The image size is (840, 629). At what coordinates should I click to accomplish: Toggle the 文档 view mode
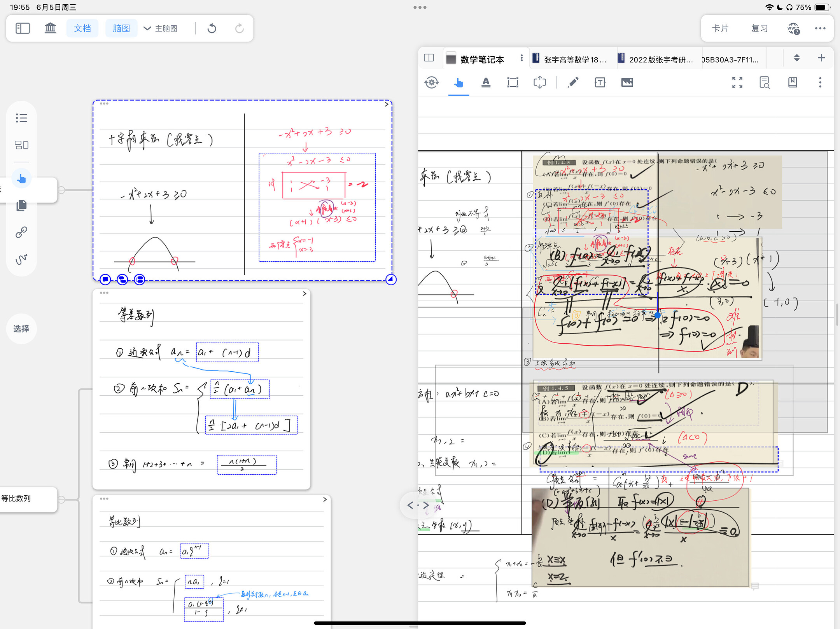(82, 28)
